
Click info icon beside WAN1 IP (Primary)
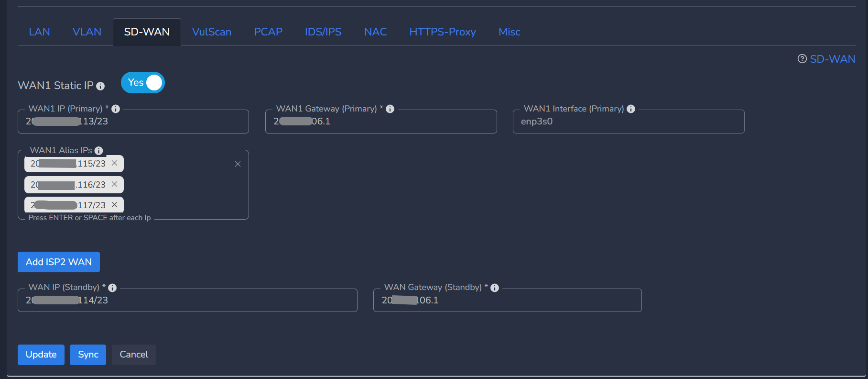point(116,109)
